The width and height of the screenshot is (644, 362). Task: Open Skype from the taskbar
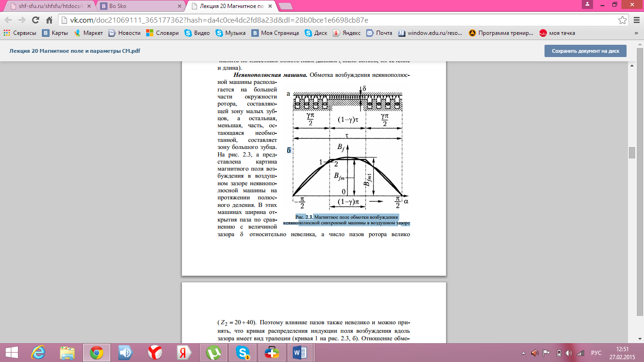pyautogui.click(x=243, y=353)
